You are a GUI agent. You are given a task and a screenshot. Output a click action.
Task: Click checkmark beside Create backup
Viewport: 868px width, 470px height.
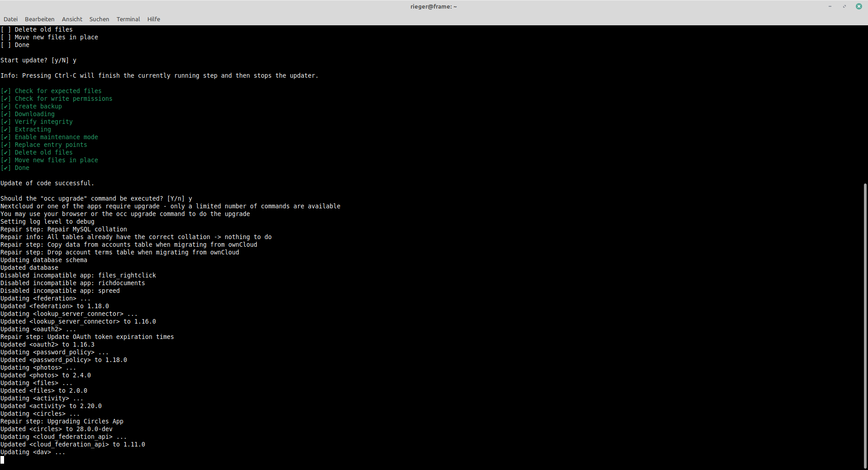click(x=6, y=106)
